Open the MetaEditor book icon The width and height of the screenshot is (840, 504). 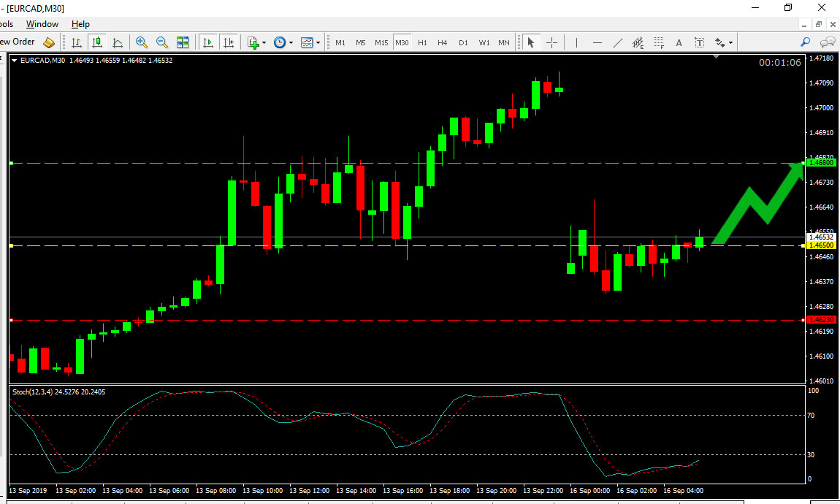49,42
